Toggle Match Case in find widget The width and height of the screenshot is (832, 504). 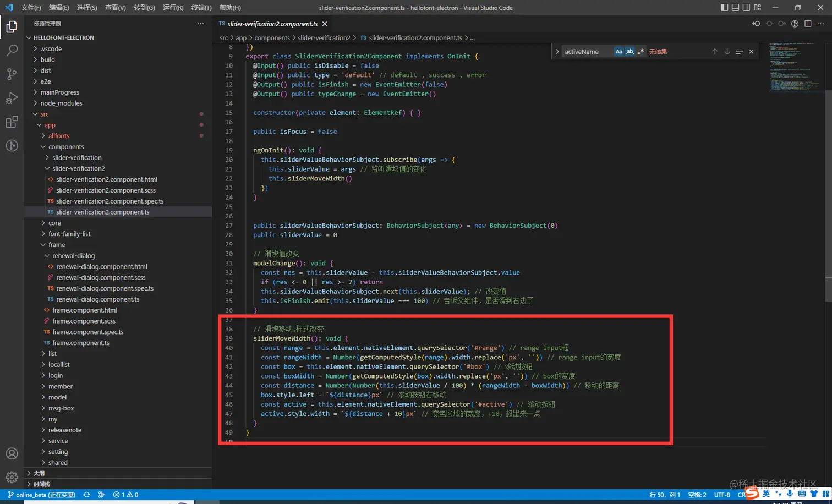tap(619, 52)
